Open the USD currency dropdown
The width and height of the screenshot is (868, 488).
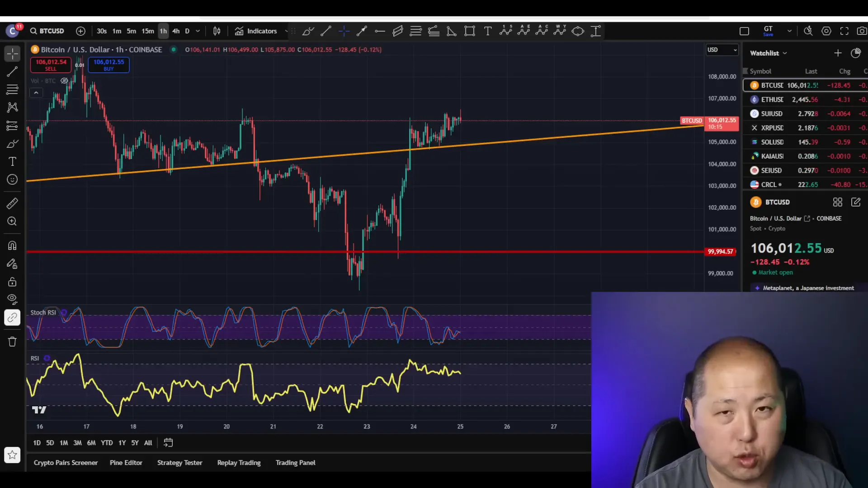(722, 50)
